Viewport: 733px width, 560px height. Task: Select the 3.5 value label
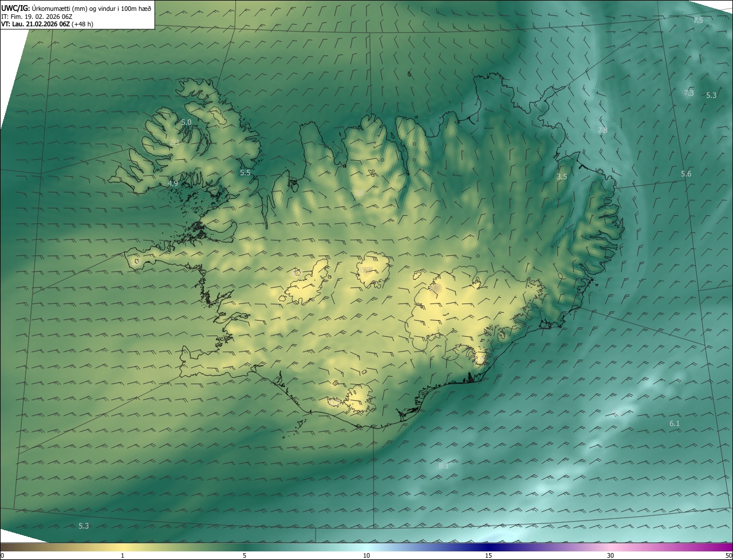point(562,177)
